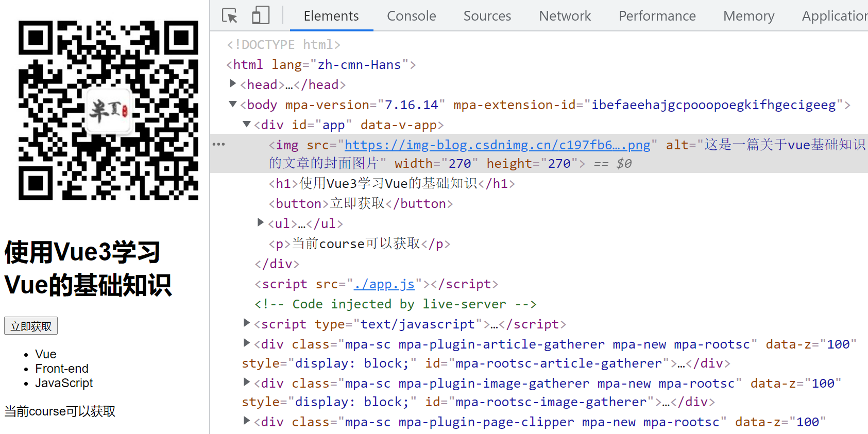868x434 pixels.
Task: Click the mpa-version "7.16.14" attribute value
Action: (411, 105)
